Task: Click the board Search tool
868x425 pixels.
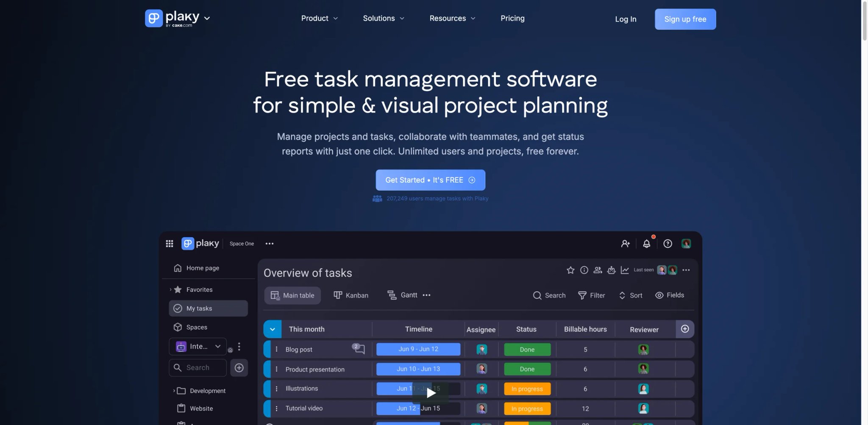Action: pos(549,295)
